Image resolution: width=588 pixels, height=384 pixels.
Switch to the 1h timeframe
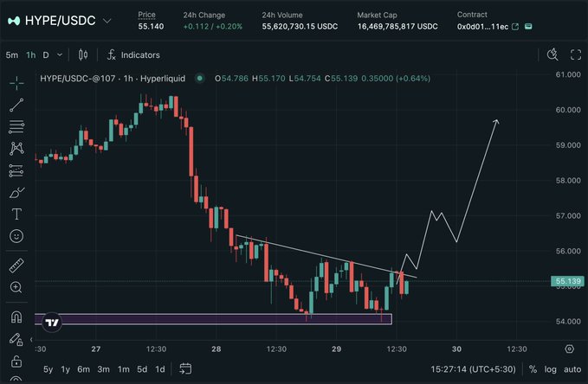pos(31,55)
